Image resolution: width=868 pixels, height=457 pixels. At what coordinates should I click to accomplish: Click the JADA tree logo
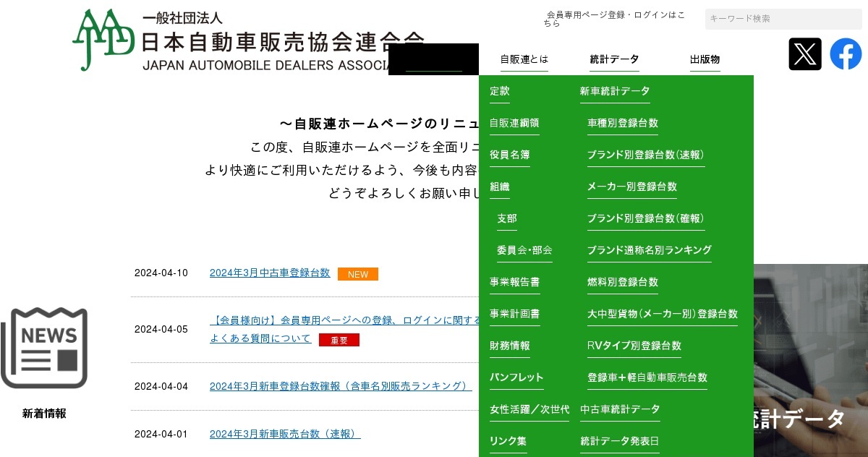103,40
